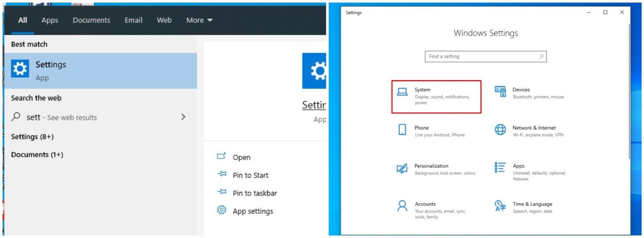Open the Devices settings category
644x238 pixels.
[529, 93]
